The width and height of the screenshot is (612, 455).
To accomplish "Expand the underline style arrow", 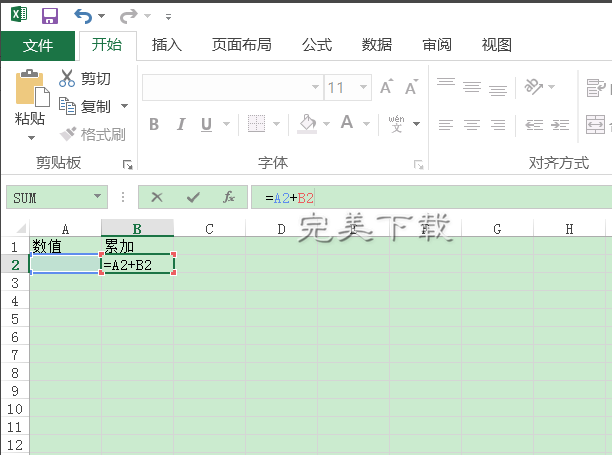I will pyautogui.click(x=226, y=124).
